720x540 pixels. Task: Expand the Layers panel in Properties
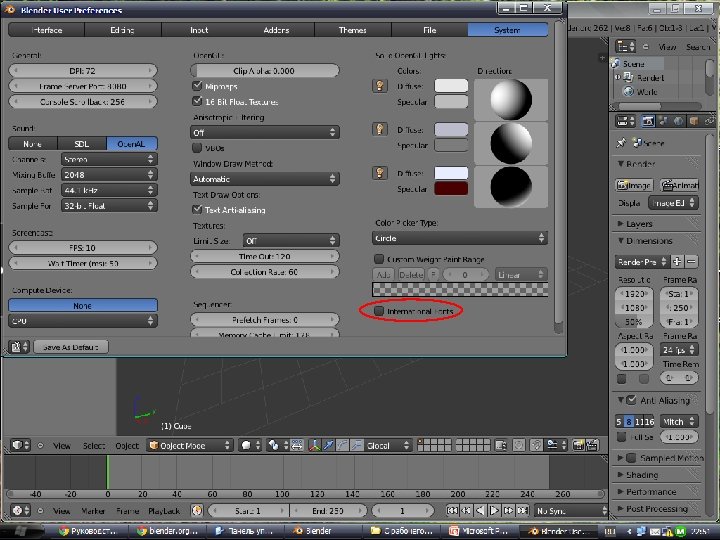tap(638, 224)
